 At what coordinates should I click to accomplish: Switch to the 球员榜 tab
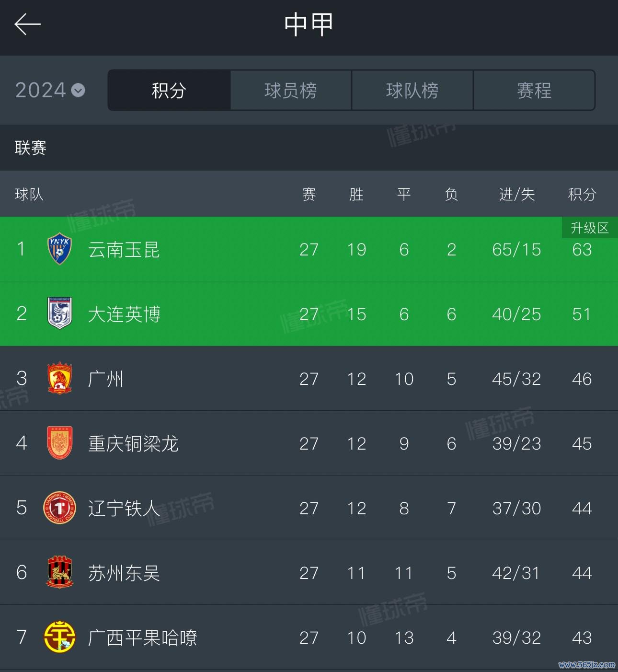coord(291,90)
